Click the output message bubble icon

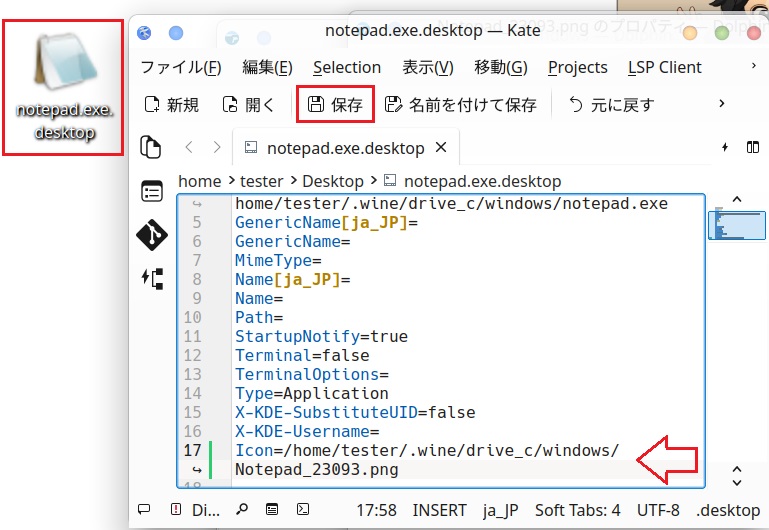144,510
